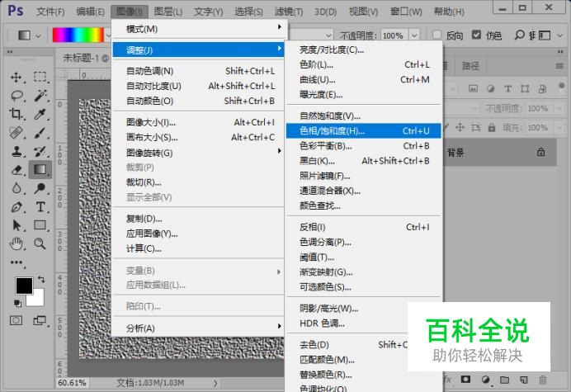Select the Magic Wand tool
The width and height of the screenshot is (571, 392).
(x=40, y=96)
